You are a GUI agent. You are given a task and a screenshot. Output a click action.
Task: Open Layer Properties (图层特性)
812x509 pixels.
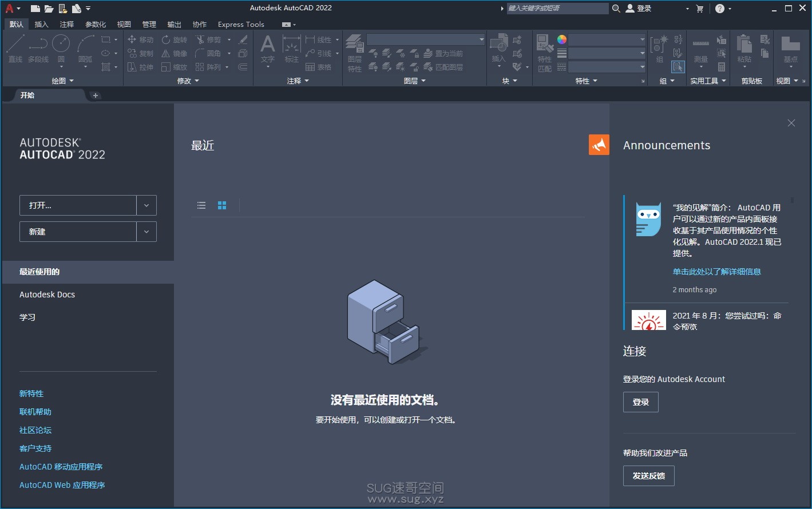coord(355,53)
